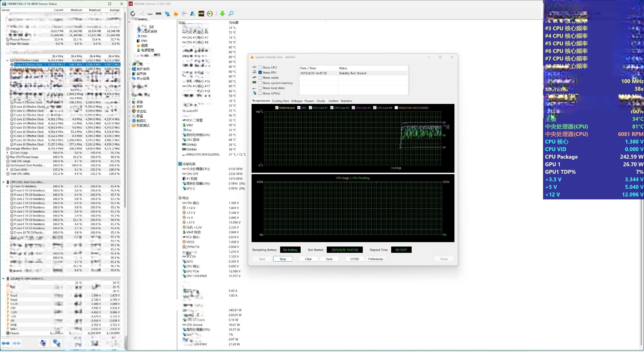Open the OSD panel icon in AIDA64 toolbar
Viewport: 644px width, 352px height.
pyautogui.click(x=201, y=14)
